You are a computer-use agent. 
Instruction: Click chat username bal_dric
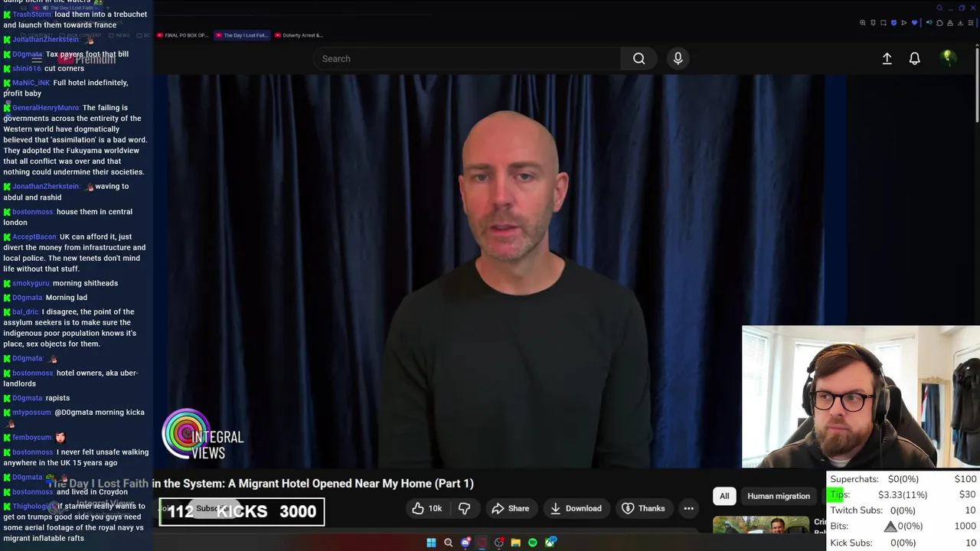point(25,312)
